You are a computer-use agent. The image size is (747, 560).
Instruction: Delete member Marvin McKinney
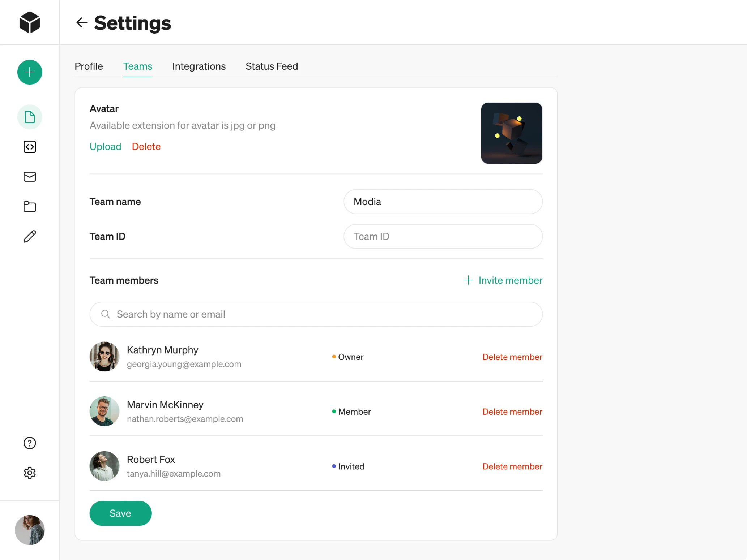(x=512, y=412)
